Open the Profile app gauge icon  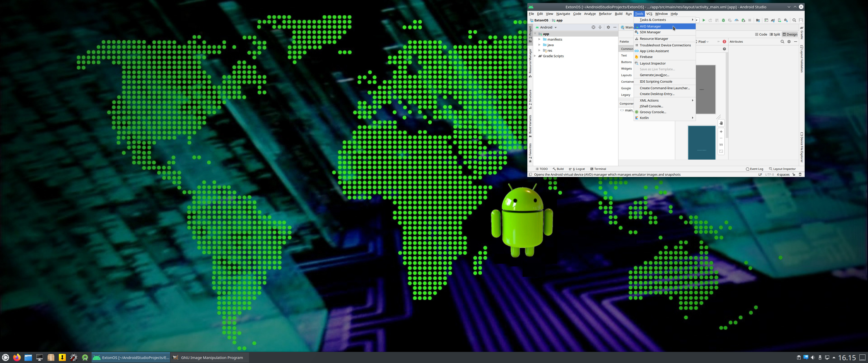point(737,20)
